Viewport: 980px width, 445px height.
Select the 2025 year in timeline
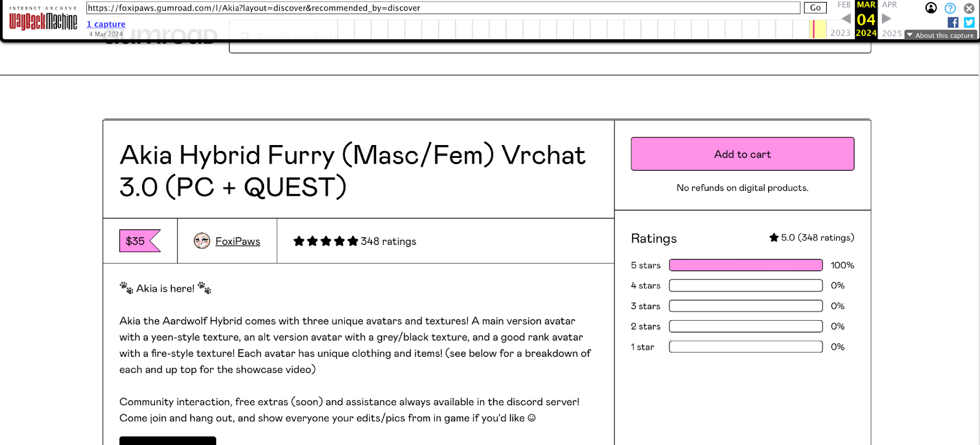pyautogui.click(x=892, y=33)
